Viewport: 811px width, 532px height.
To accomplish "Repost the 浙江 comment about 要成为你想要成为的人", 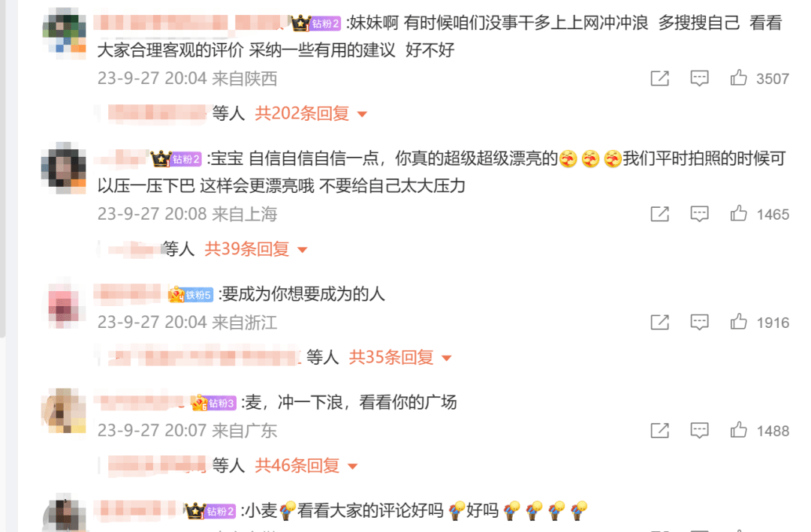I will (659, 322).
